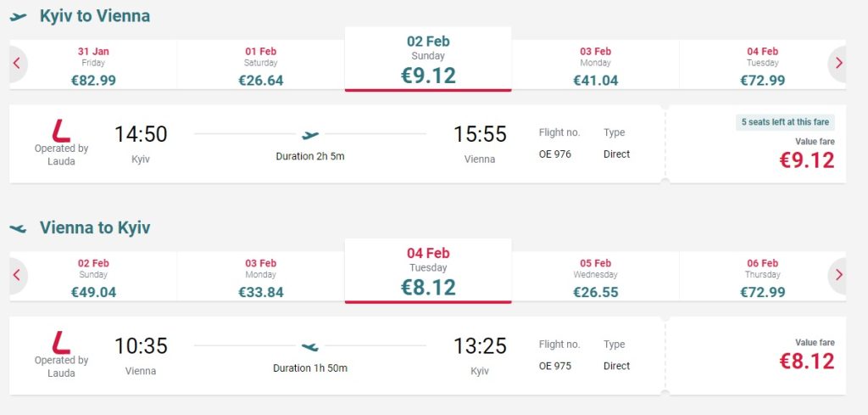Select the 02 Feb Sunday €49.04 return date
The image size is (868, 415).
(x=93, y=278)
